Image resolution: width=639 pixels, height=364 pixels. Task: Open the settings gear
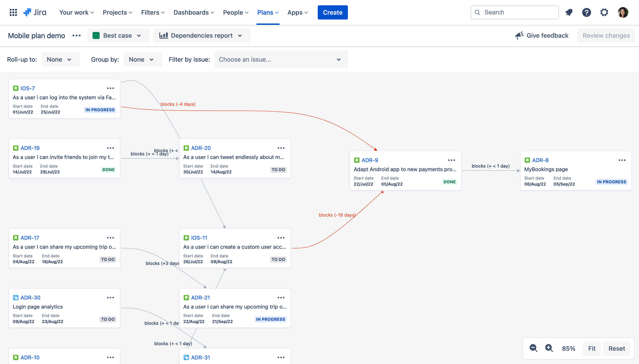point(604,12)
